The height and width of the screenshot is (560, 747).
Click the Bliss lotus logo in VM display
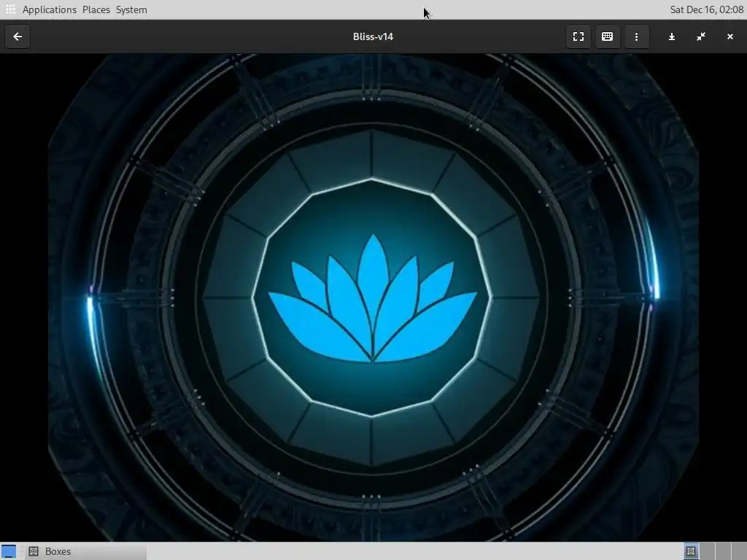(373, 298)
